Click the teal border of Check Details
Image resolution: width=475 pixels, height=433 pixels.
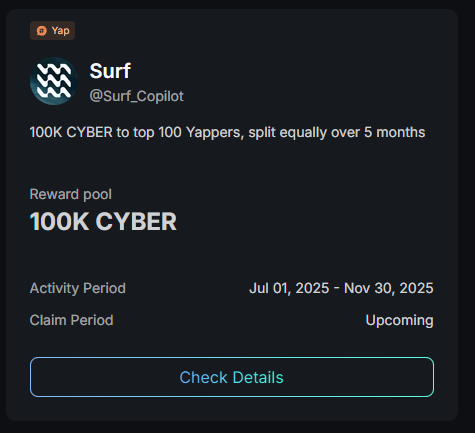tap(434, 377)
